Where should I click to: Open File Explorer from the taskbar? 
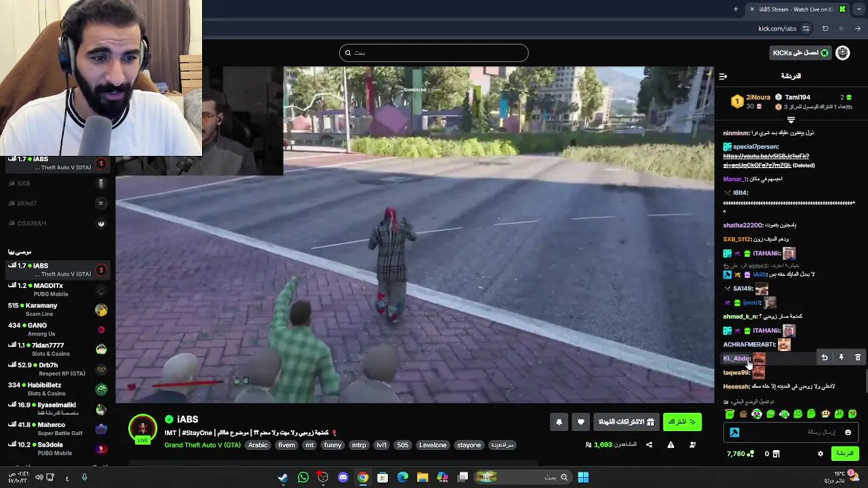(x=422, y=477)
